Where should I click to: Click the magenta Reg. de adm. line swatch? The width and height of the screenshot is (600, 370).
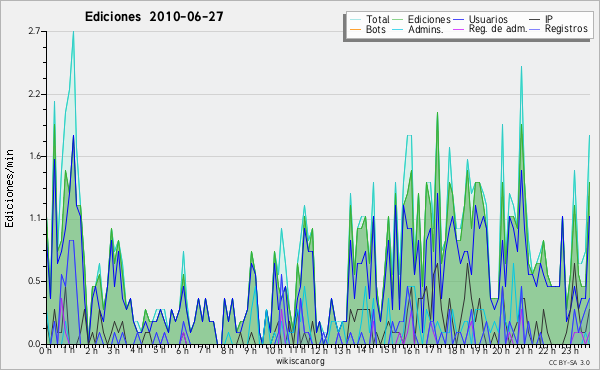point(458,29)
